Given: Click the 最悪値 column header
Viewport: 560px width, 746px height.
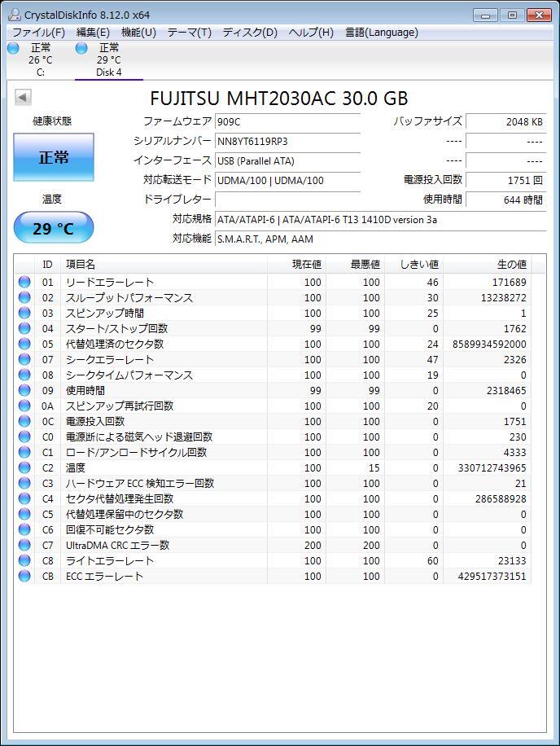Looking at the screenshot, I should click(x=355, y=265).
